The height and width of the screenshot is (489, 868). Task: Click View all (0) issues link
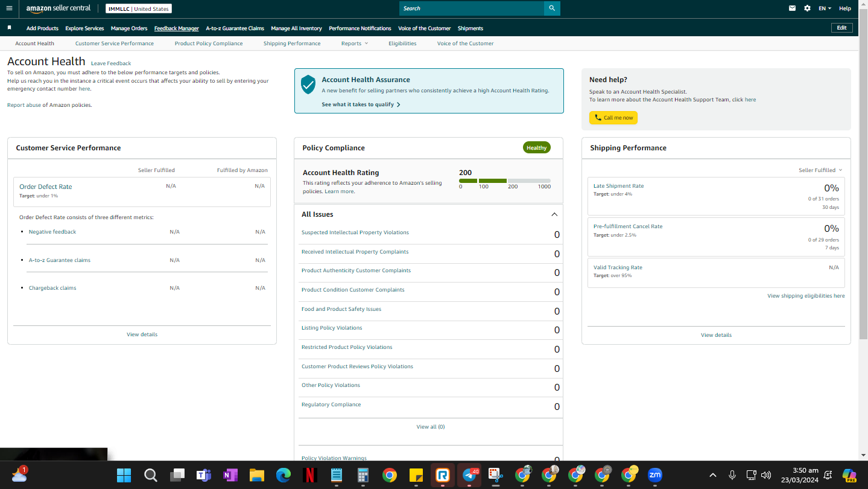431,427
